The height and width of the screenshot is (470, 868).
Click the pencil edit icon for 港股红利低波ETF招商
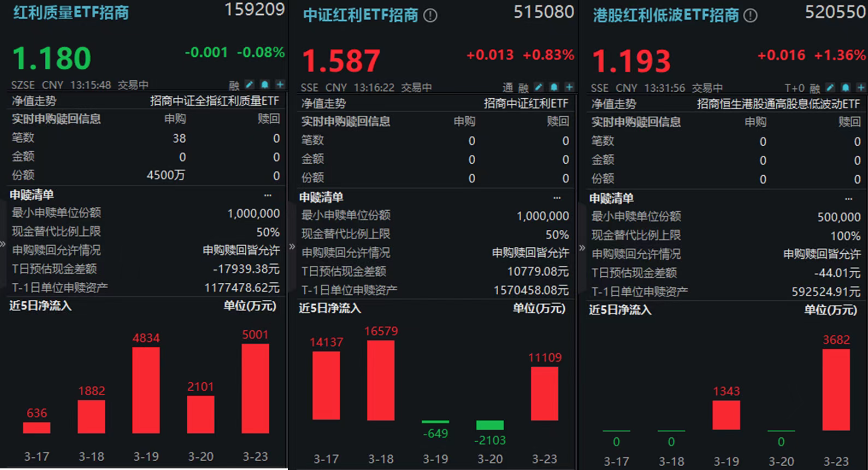pos(830,88)
